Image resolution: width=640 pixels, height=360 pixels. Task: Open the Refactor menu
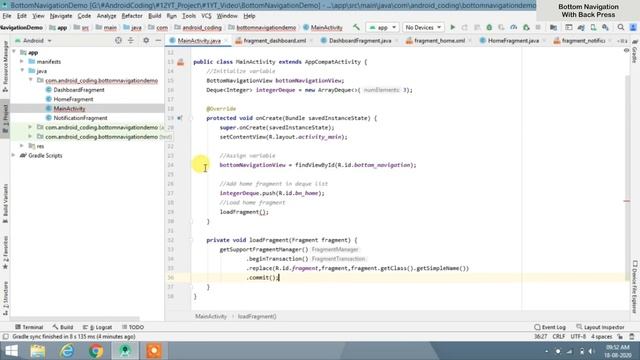tap(132, 16)
